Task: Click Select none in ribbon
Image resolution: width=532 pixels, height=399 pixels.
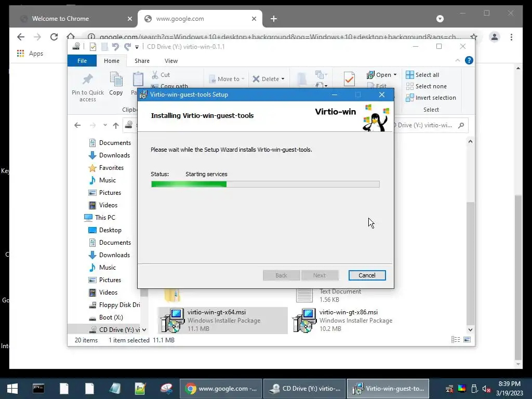Action: click(426, 86)
